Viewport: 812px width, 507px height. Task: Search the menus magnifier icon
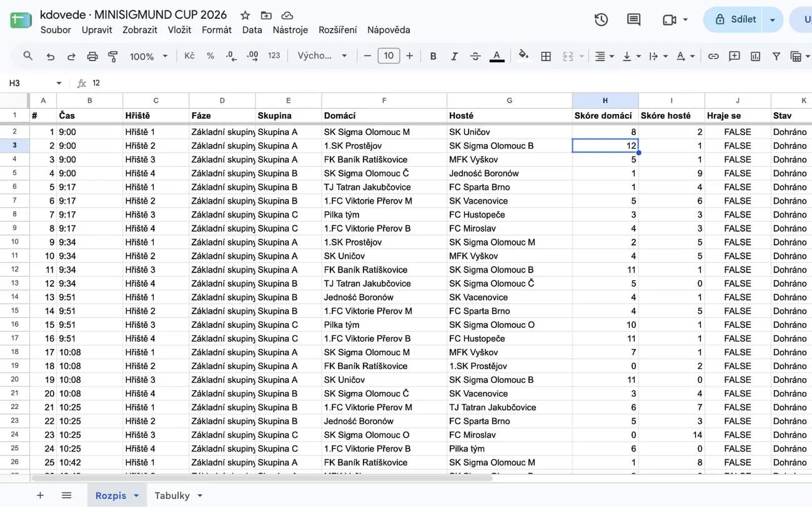pyautogui.click(x=28, y=56)
